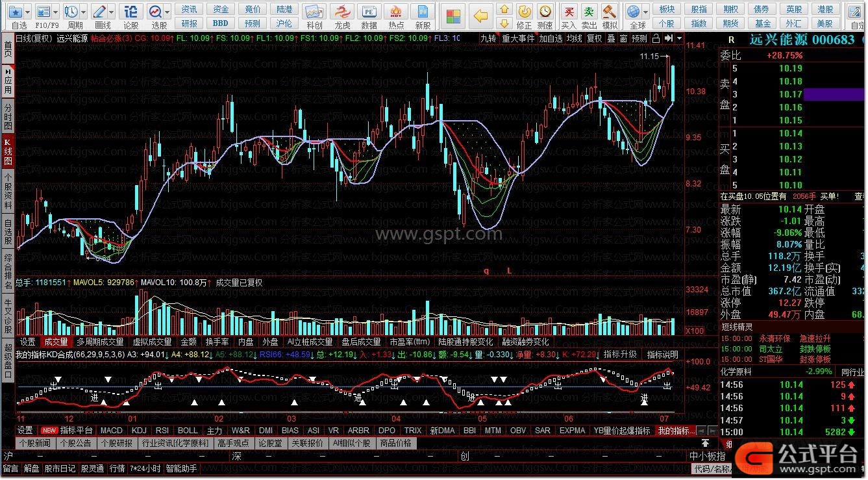This screenshot has width=868, height=480.
Task: Select the KDJ indicator tab
Action: 139,431
